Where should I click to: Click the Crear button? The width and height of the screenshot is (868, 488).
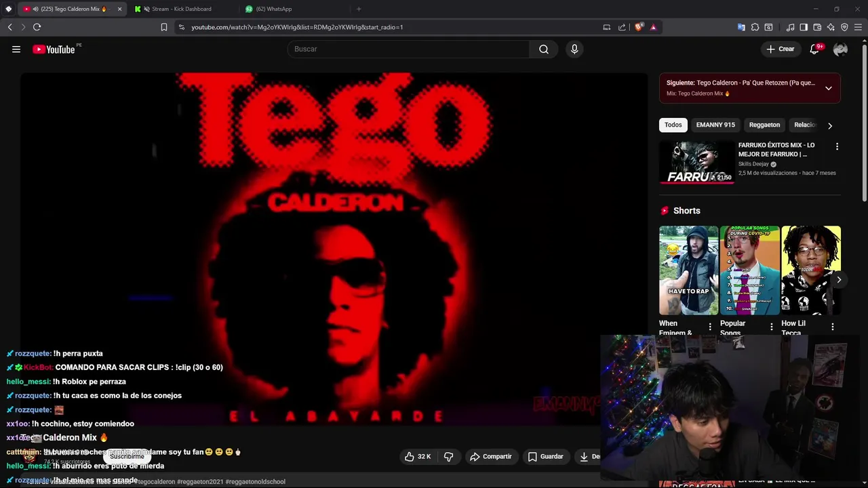pos(780,49)
